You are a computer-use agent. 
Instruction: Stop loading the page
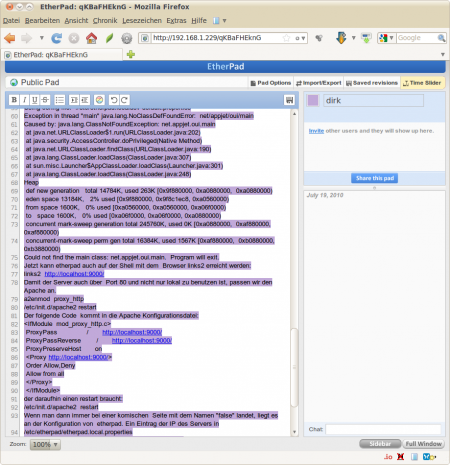pyautogui.click(x=74, y=38)
